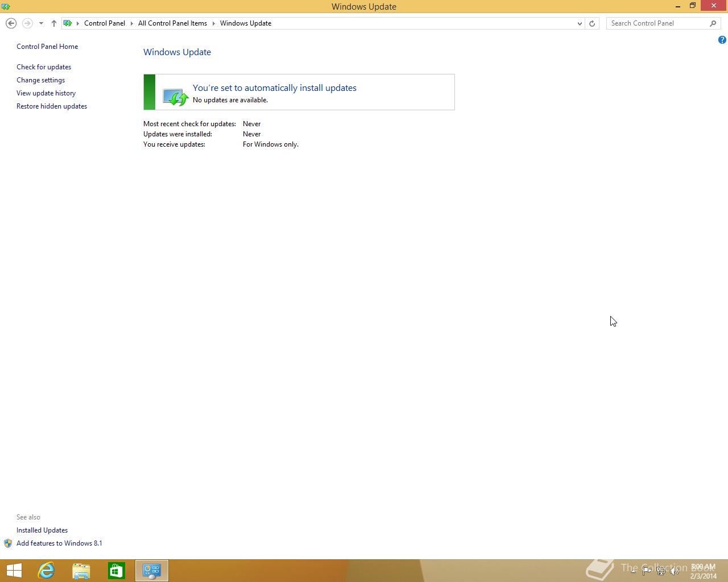Click the Control Panel taskbar button
This screenshot has width=728, height=582.
152,570
